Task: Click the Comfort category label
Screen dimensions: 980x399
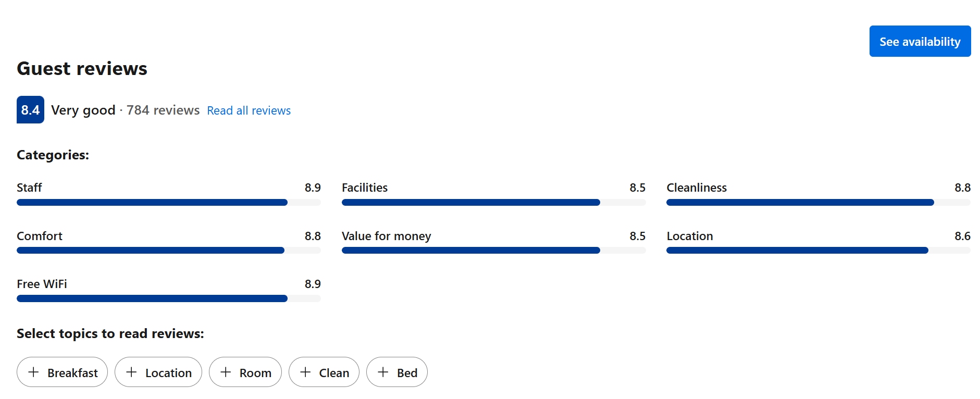Action: [40, 236]
